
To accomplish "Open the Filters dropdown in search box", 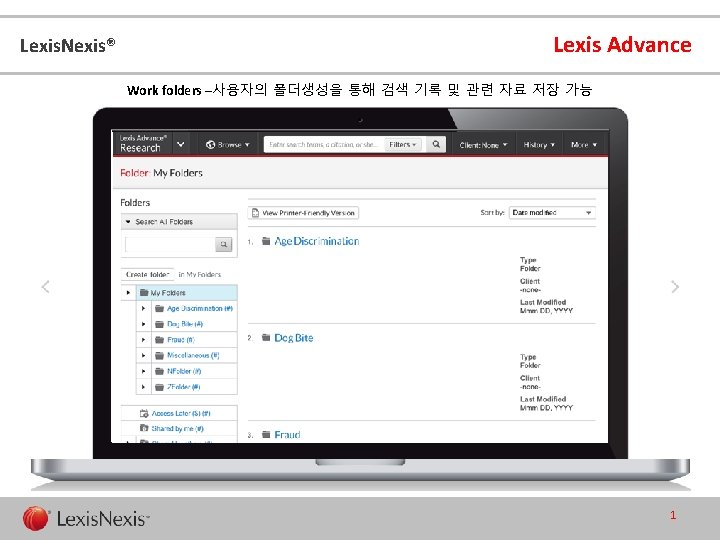I will point(402,145).
